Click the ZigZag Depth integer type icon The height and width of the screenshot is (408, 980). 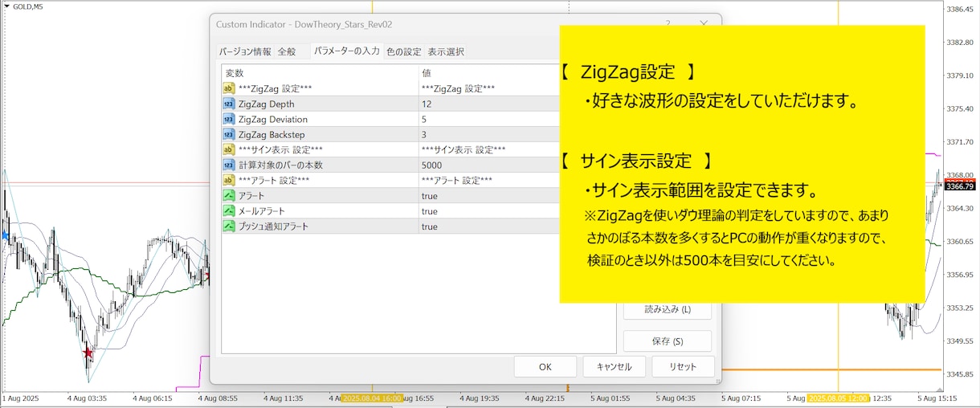(229, 104)
